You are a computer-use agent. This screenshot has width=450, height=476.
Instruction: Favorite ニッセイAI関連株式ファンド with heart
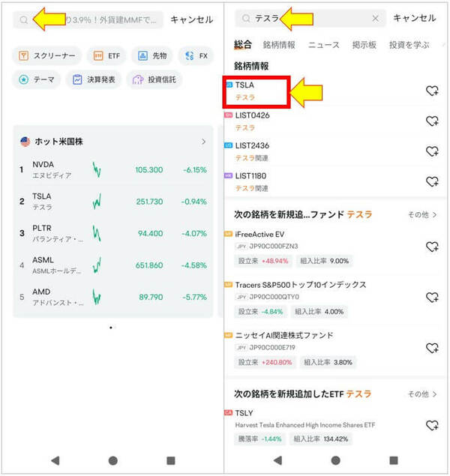[432, 348]
